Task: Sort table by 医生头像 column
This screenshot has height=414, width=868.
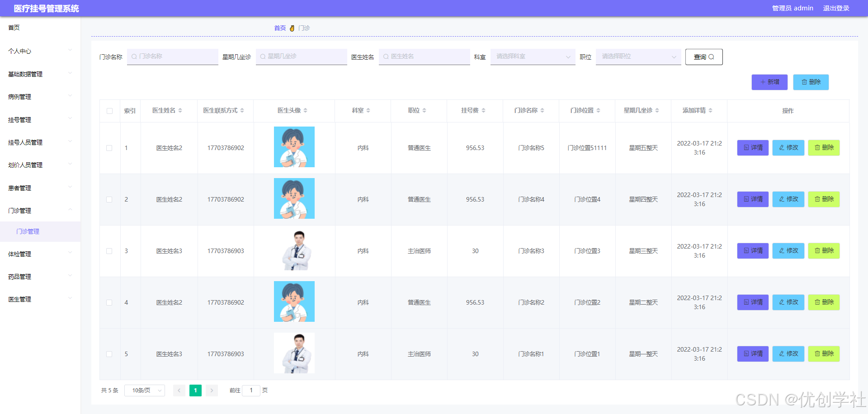Action: [x=305, y=110]
